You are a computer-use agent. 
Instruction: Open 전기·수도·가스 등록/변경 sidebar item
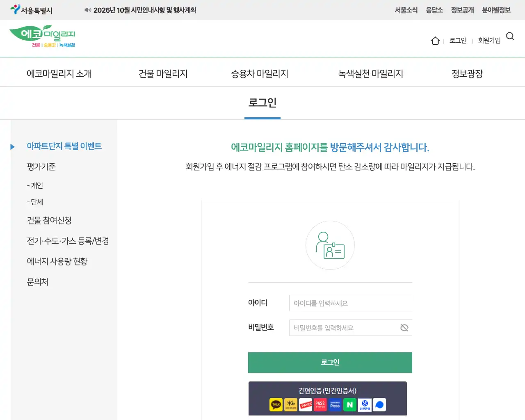pyautogui.click(x=68, y=241)
